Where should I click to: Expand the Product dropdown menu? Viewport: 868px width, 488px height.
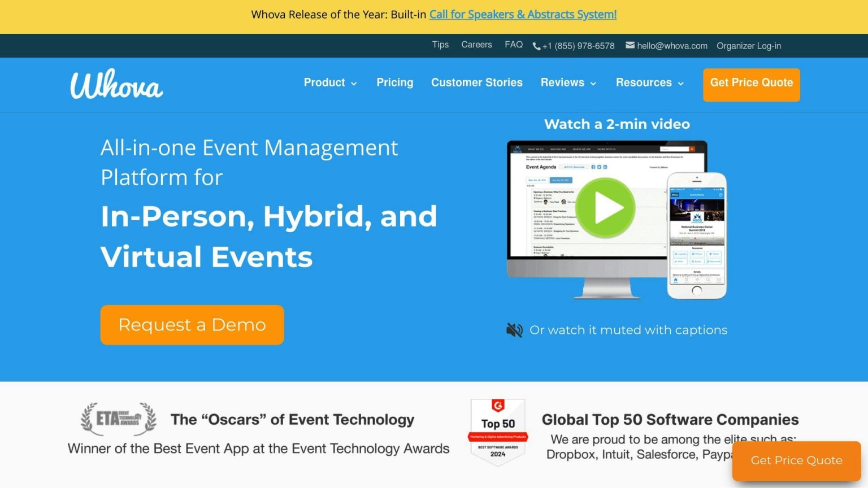pyautogui.click(x=330, y=82)
